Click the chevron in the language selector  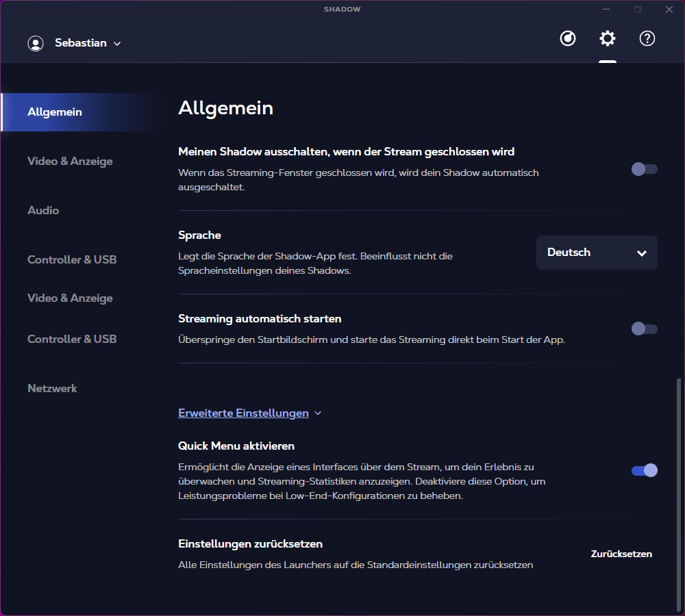coord(641,253)
